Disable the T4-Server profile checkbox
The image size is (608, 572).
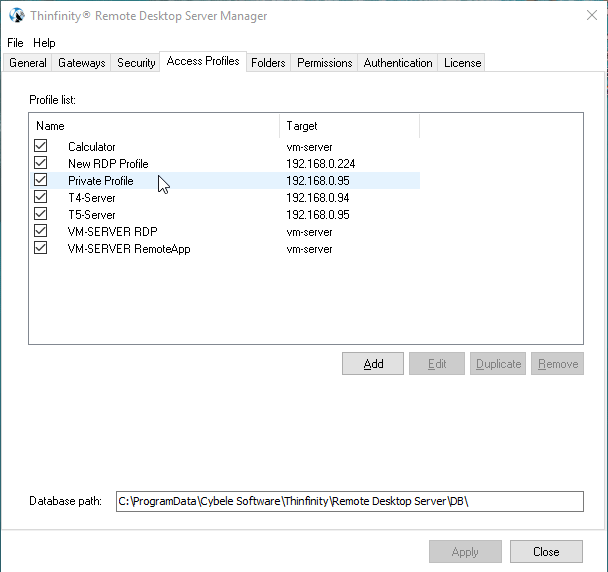click(40, 197)
